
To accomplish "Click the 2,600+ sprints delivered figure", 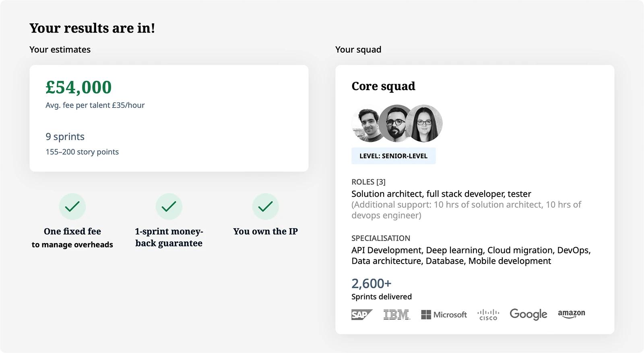I will (x=372, y=283).
